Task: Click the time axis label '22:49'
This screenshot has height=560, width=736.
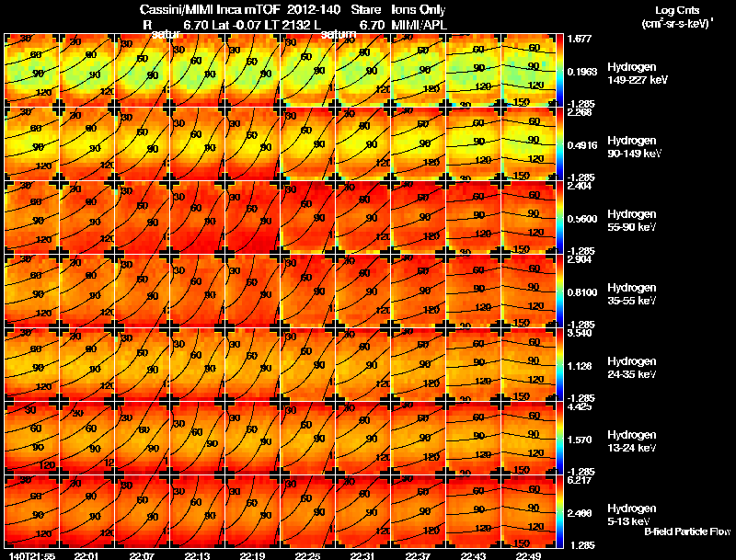Action: (x=528, y=555)
